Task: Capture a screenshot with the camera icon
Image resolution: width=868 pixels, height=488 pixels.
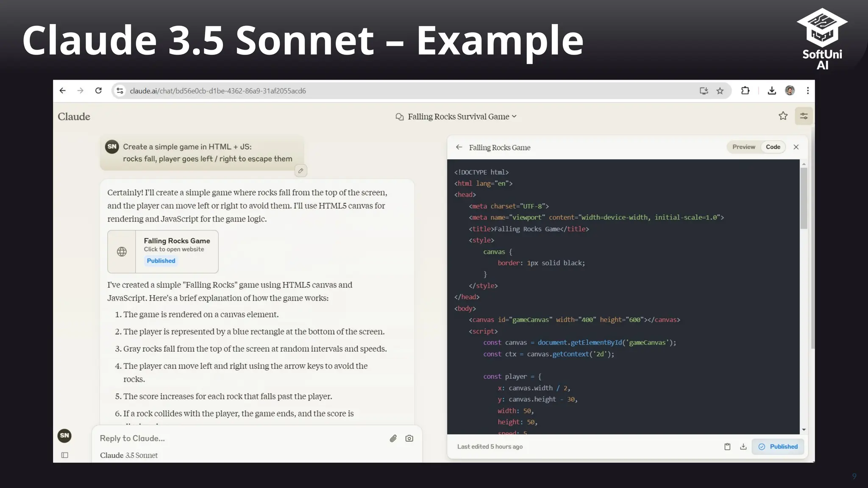Action: pyautogui.click(x=409, y=438)
